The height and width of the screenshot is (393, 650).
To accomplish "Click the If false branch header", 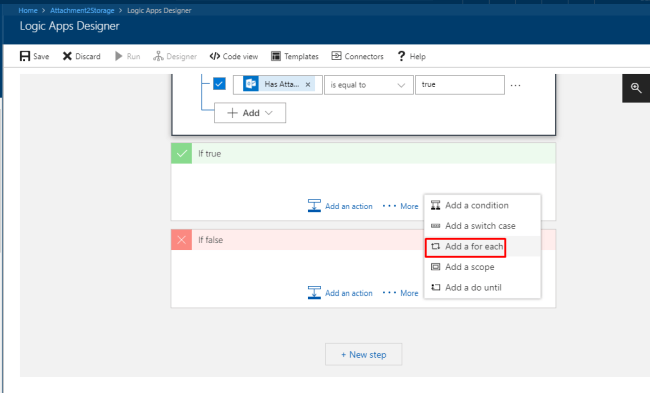I will point(298,240).
